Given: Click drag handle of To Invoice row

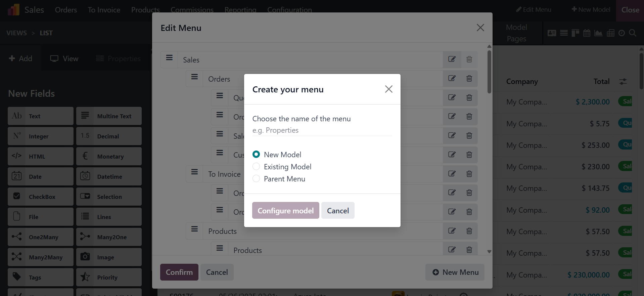Looking at the screenshot, I should [x=194, y=172].
